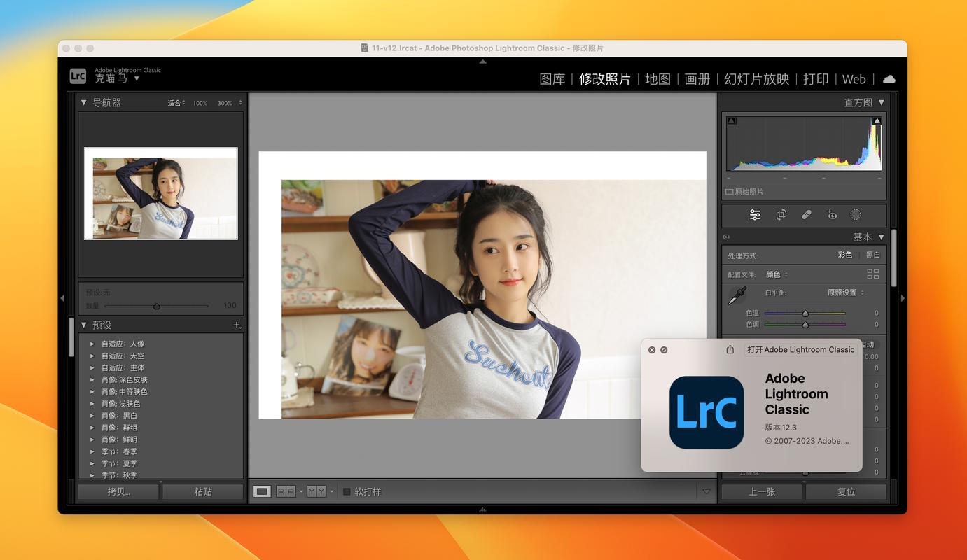Click the Quick Look circular slash icon

click(664, 349)
